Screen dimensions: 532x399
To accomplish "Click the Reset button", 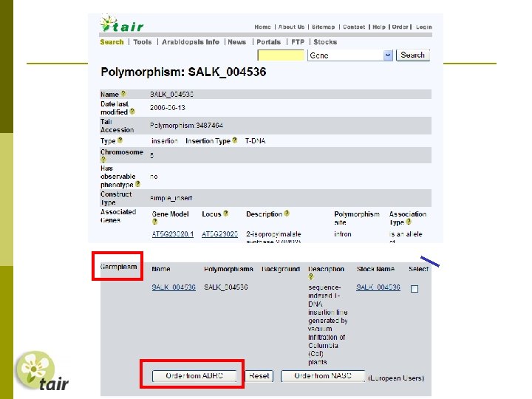I will pyautogui.click(x=259, y=376).
